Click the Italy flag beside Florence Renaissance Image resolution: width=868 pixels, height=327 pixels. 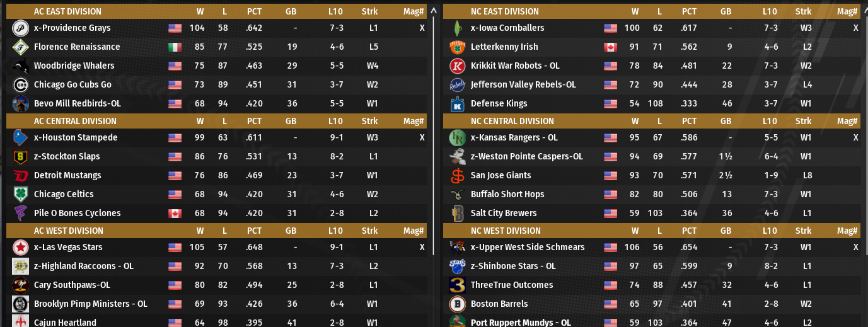tap(175, 47)
